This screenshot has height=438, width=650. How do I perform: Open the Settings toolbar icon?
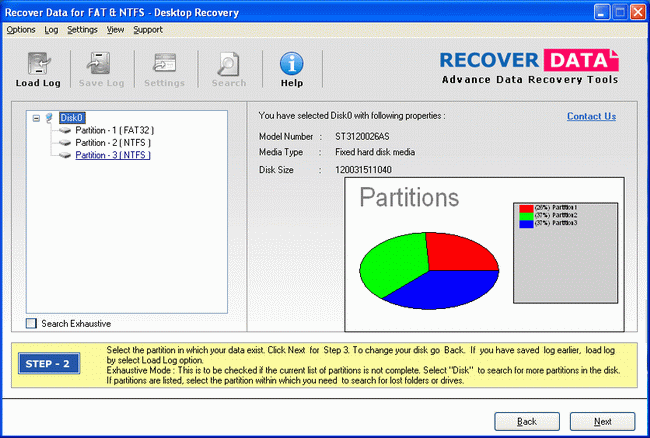tap(164, 64)
